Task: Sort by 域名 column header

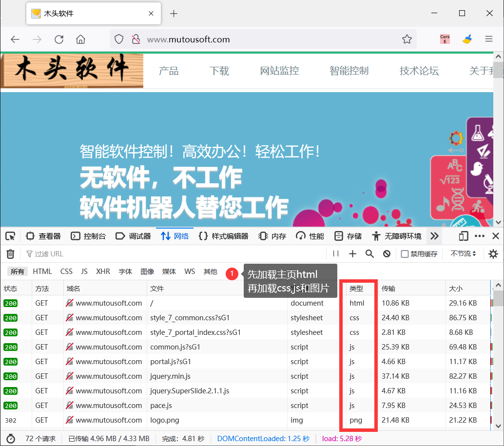Action: [x=105, y=289]
